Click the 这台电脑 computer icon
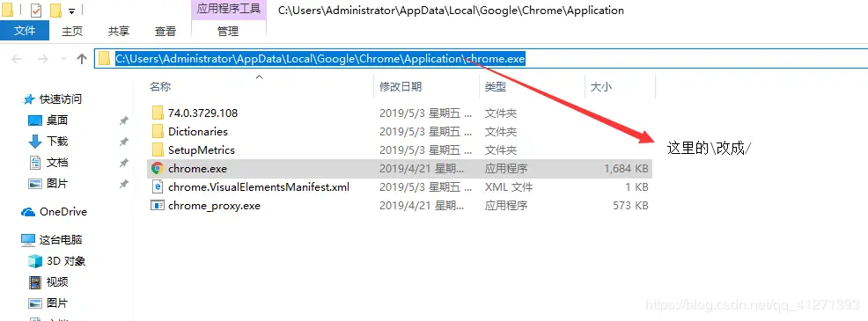This screenshot has width=868, height=321. (x=28, y=239)
